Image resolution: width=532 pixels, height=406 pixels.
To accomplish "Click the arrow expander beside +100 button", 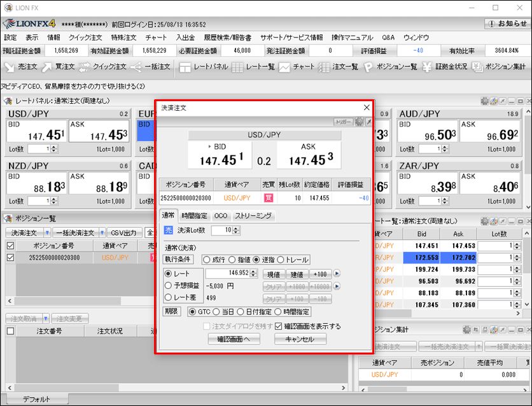I will (337, 274).
